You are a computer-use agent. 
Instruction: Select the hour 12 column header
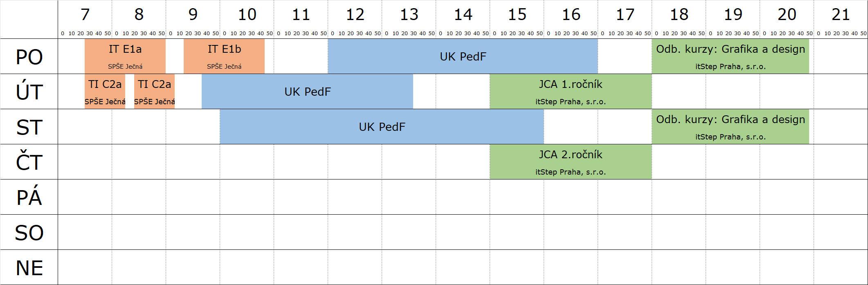(355, 15)
